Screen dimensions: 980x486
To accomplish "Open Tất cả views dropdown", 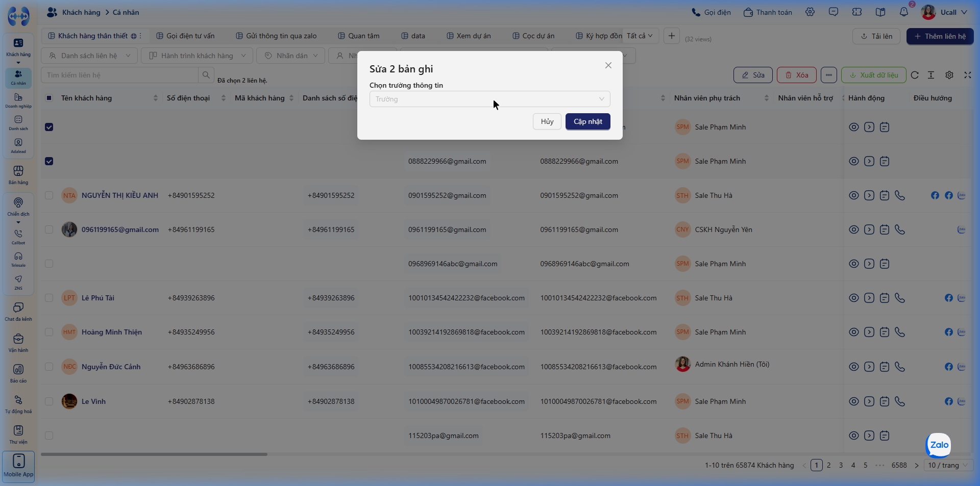I will [640, 36].
